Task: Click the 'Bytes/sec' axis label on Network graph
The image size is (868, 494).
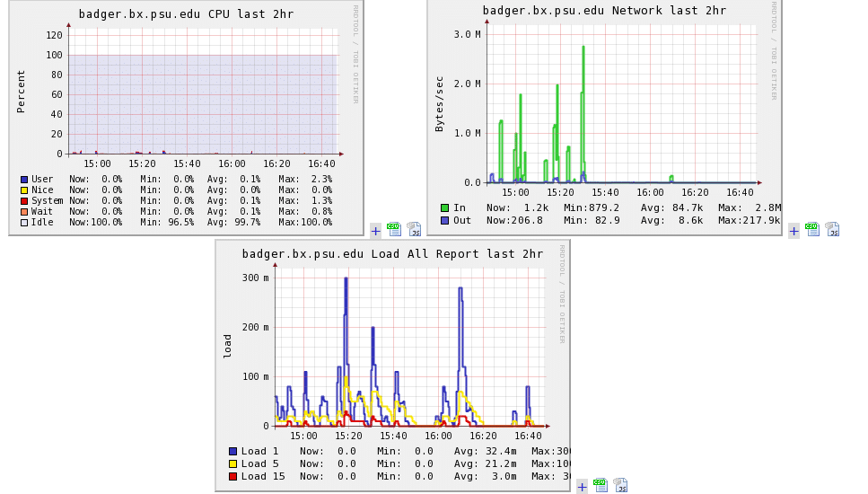Action: pos(440,104)
